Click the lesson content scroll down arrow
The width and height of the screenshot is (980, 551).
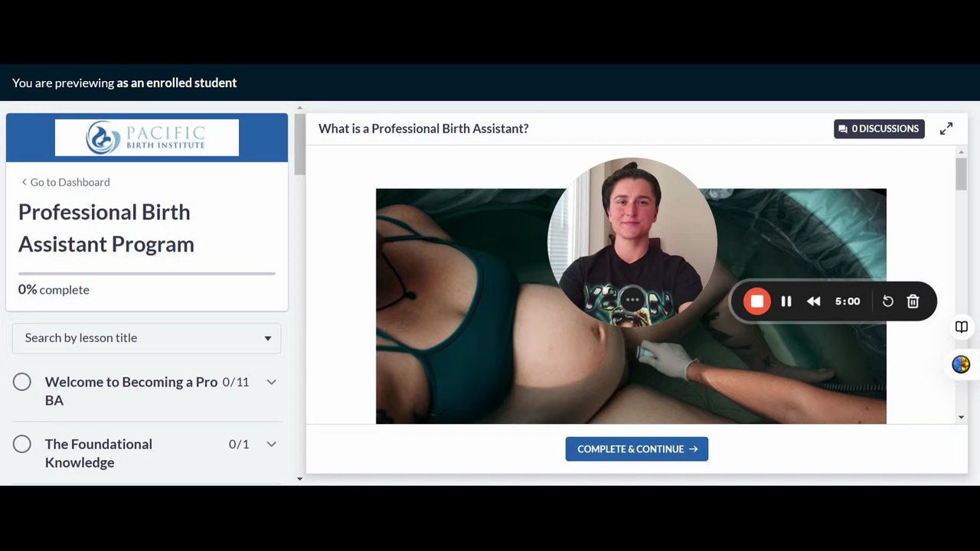(962, 417)
